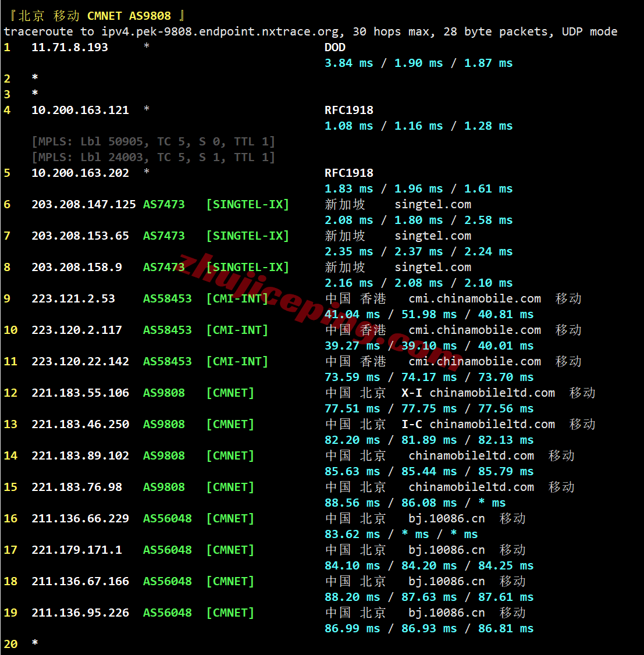
Task: Select RFC1918 label on hop 4
Action: click(348, 111)
